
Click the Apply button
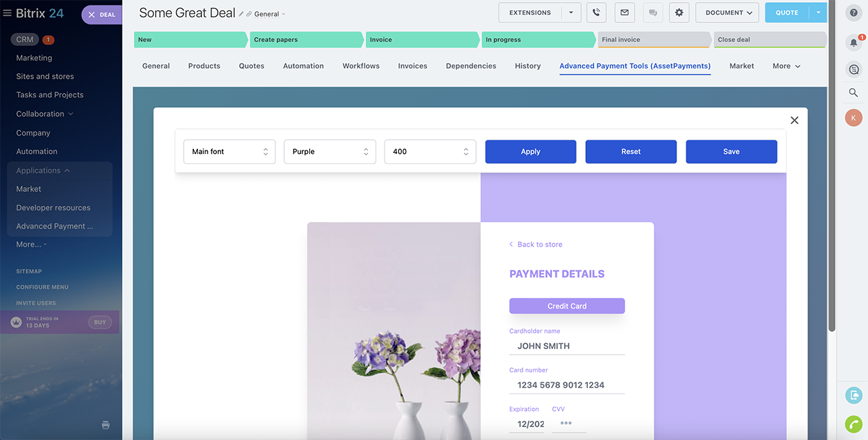tap(530, 152)
